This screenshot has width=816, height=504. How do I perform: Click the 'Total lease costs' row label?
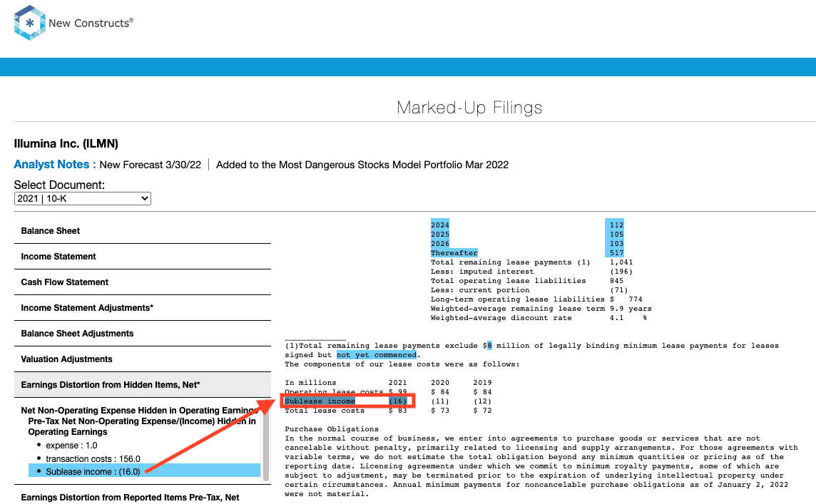coord(325,411)
